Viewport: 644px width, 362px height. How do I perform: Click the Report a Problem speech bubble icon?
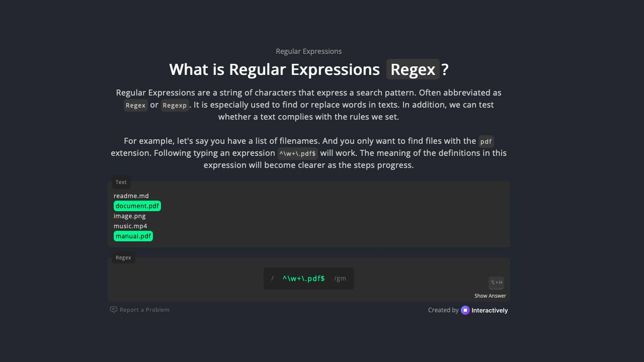point(114,310)
